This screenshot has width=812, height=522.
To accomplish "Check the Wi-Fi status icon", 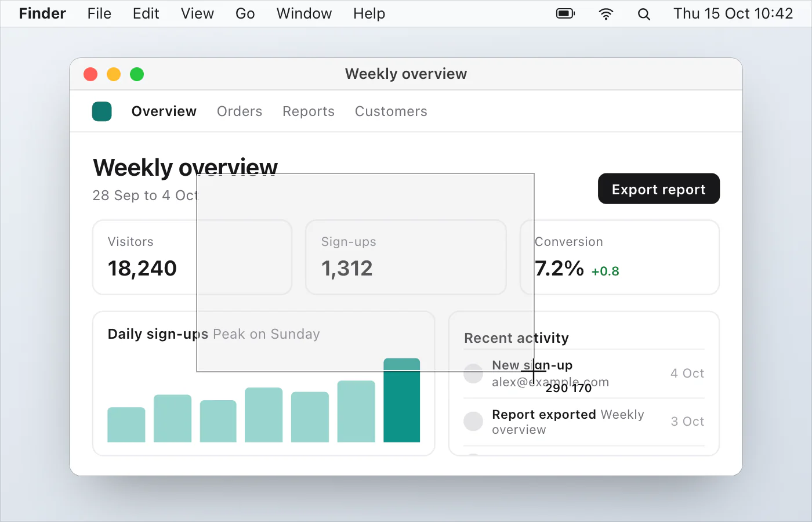I will point(606,14).
